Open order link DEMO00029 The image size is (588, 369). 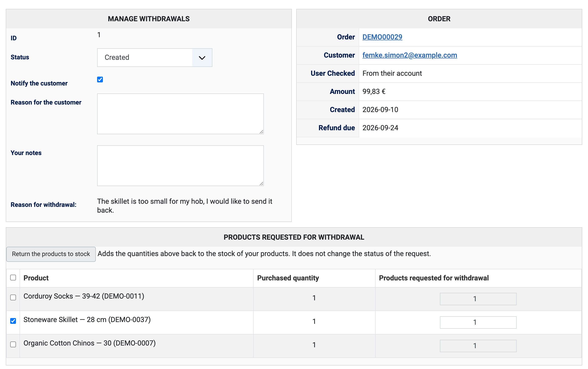pos(382,37)
